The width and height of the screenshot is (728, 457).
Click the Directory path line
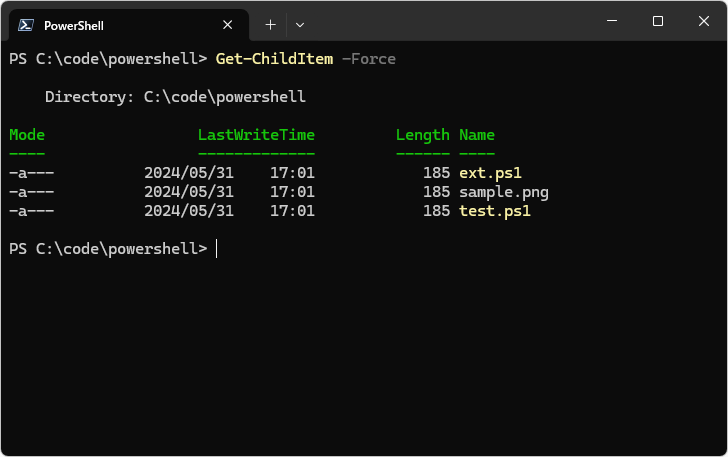tap(175, 97)
